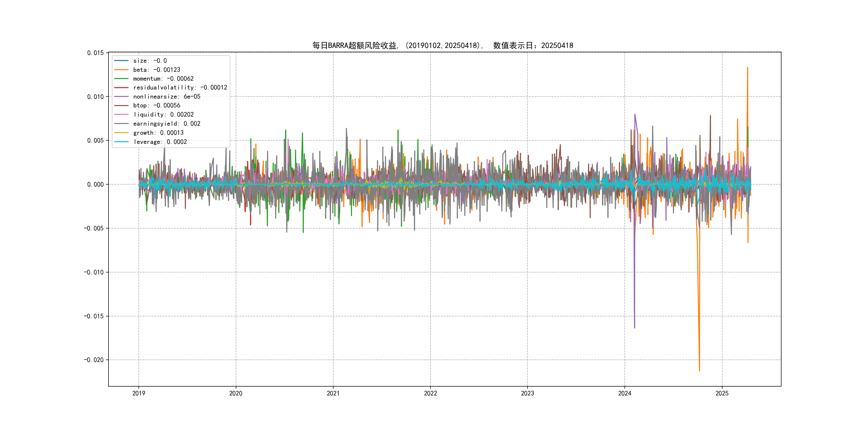Click the cyan leverage legend swatch
The width and height of the screenshot is (868, 434).
coord(121,142)
